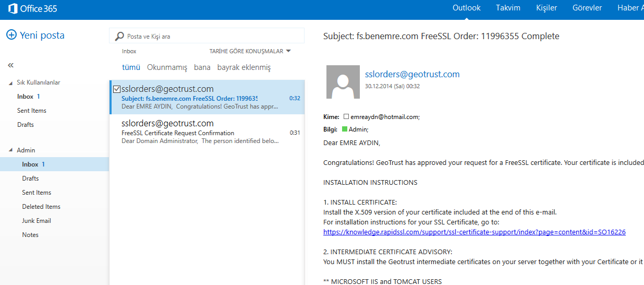This screenshot has height=285, width=644.
Task: Filter by bayrak eklenmiş messages
Action: (244, 67)
